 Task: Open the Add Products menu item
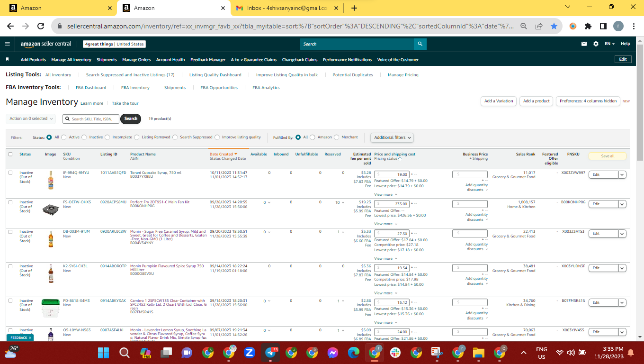[33, 60]
